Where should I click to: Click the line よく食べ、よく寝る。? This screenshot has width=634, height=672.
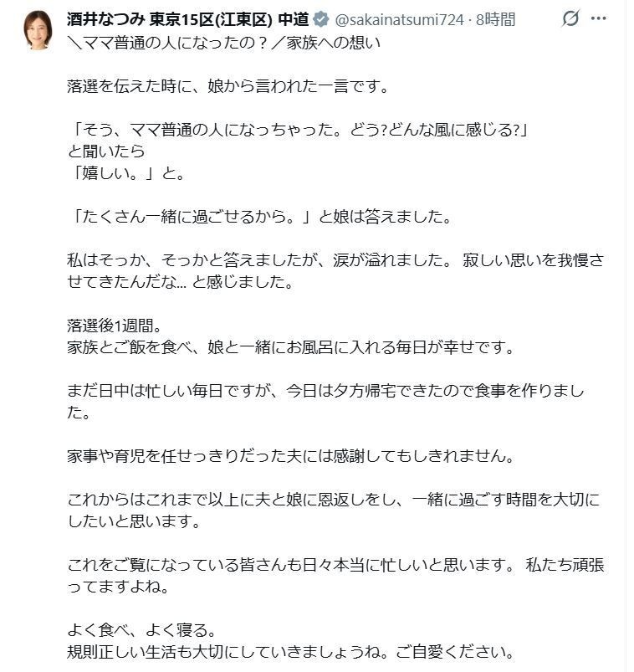(144, 628)
